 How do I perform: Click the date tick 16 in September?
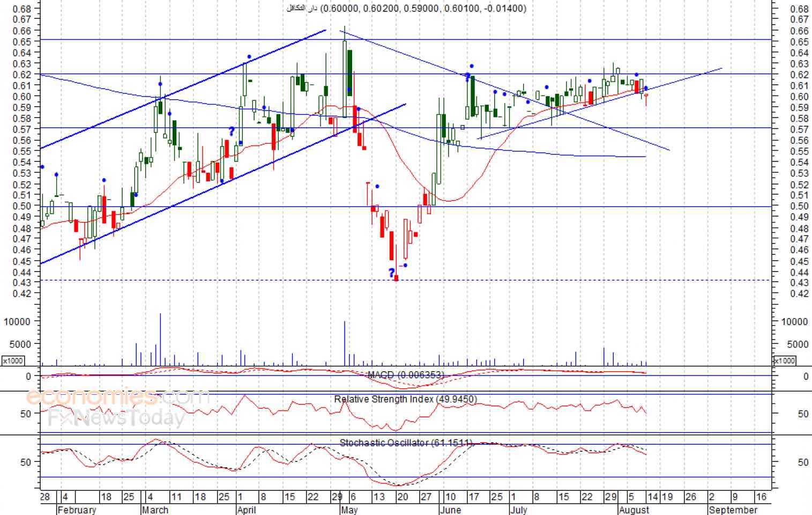tap(761, 497)
